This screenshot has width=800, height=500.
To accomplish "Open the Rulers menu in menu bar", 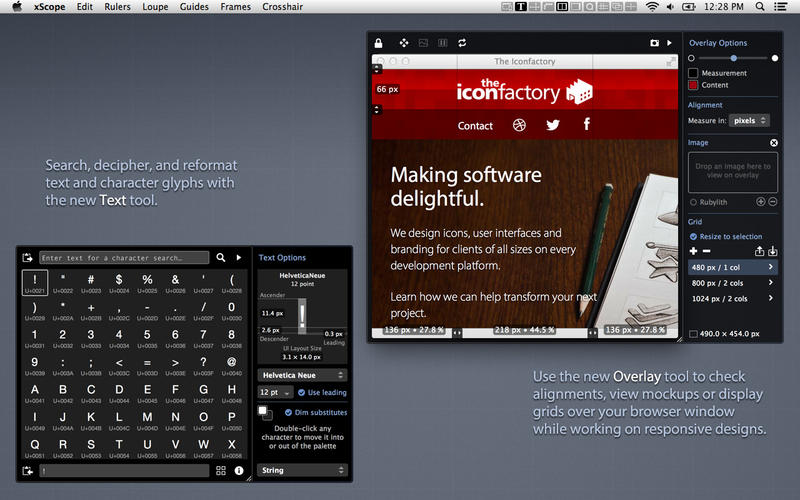I will [117, 7].
